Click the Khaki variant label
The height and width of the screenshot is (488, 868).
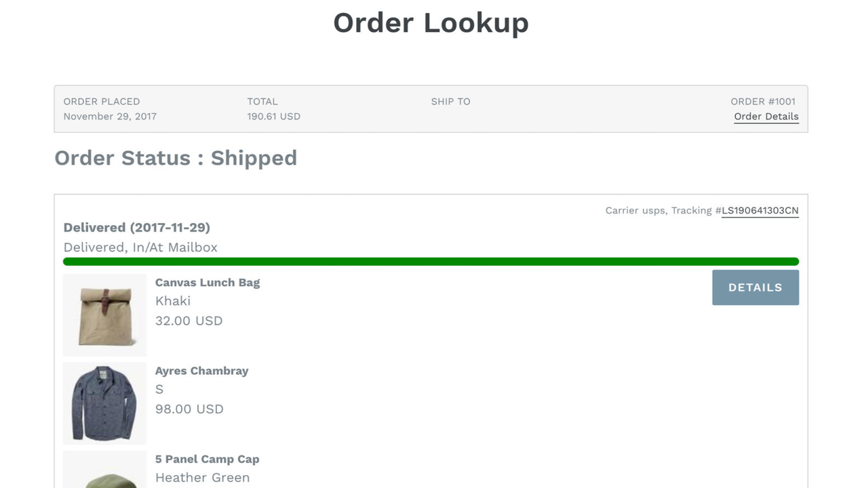click(173, 301)
